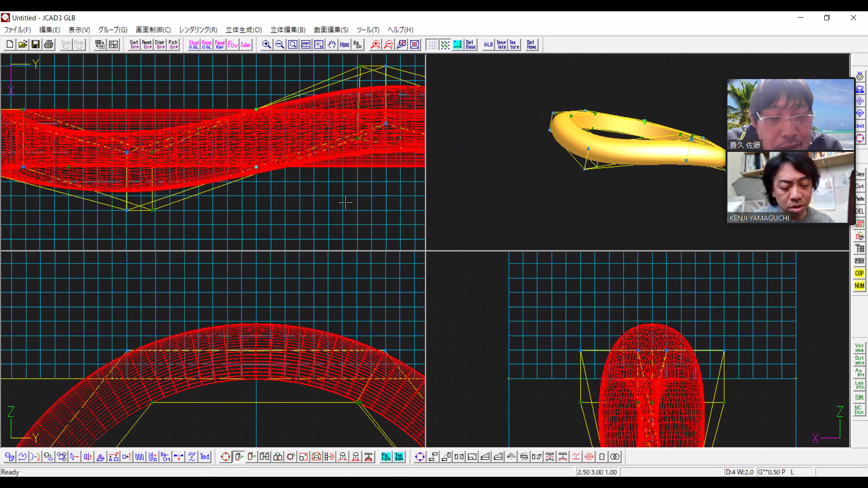The width and height of the screenshot is (868, 488).
Task: Click the Pick Grp button
Action: pos(173,44)
